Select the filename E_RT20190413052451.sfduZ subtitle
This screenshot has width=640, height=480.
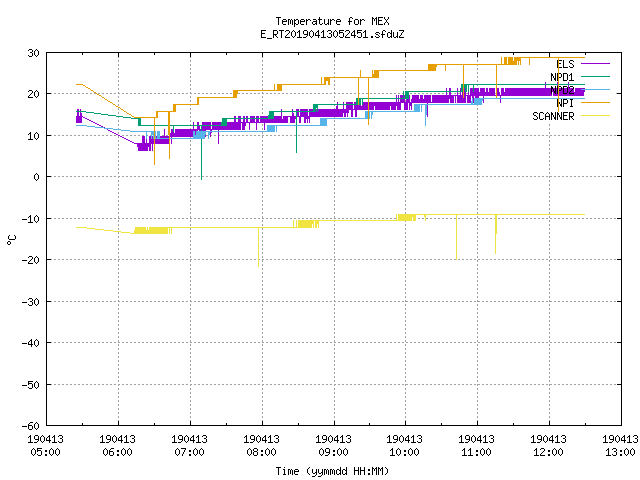click(x=332, y=34)
